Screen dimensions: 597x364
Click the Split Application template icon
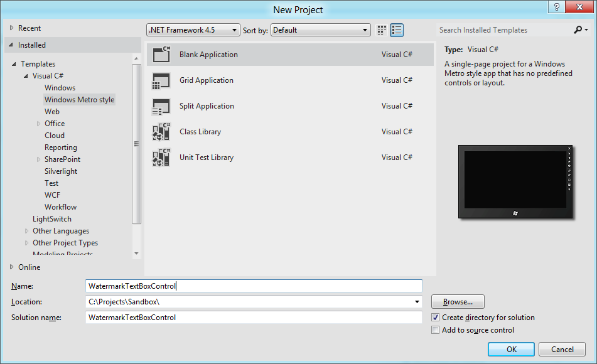pyautogui.click(x=161, y=106)
